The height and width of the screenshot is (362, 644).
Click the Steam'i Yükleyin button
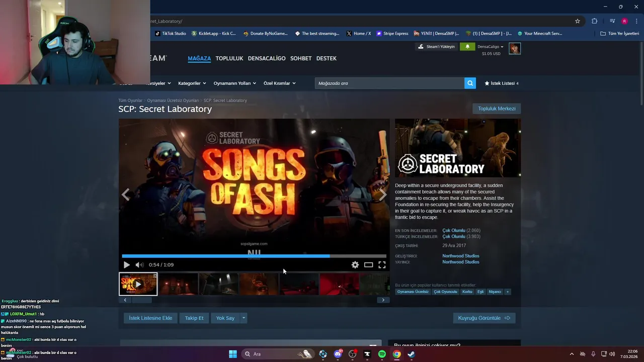pos(436,47)
